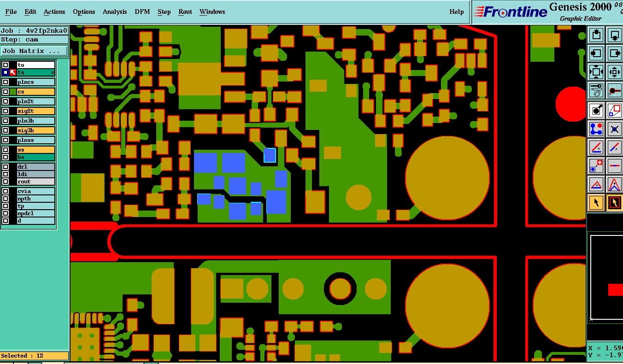
Task: Select the 'pln3b' layer name
Action: click(x=36, y=121)
